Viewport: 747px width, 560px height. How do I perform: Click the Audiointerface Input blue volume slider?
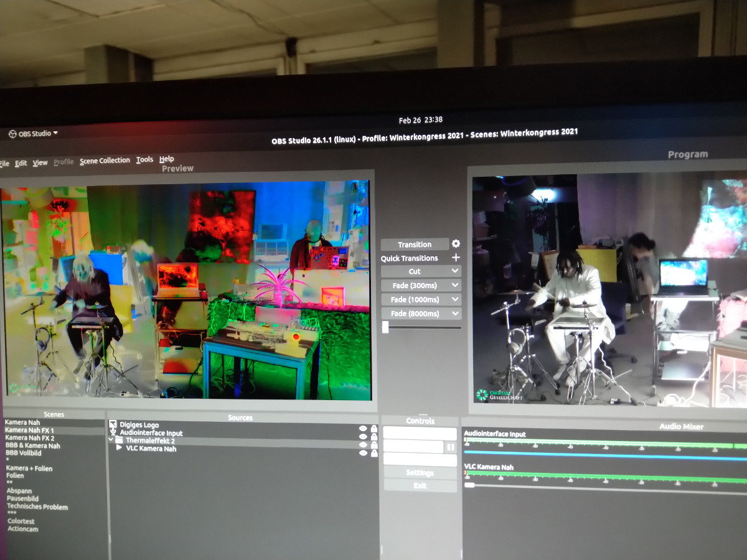coord(605,455)
